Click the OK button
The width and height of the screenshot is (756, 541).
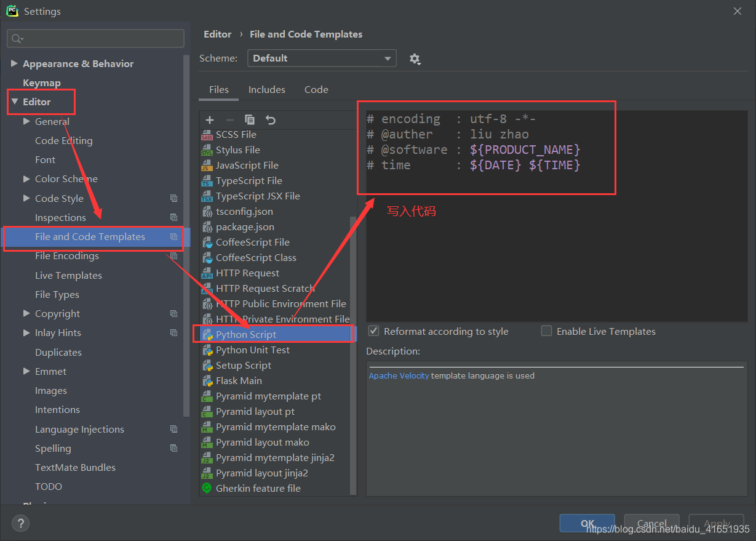587,523
